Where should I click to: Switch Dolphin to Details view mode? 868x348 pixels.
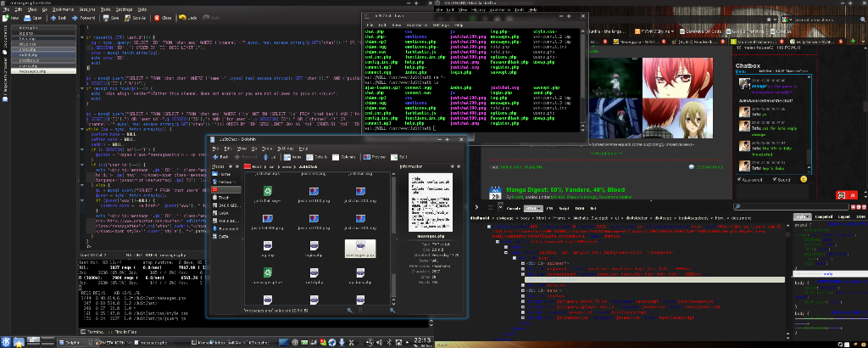319,157
